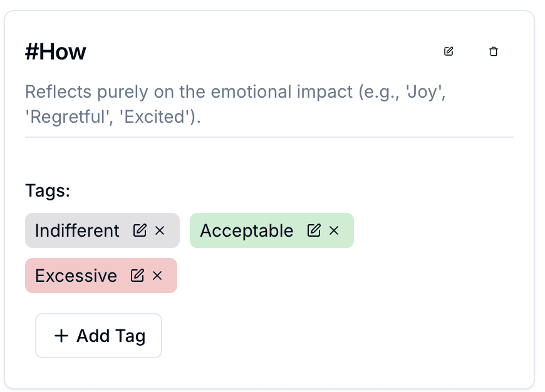Click the pencil icon on the Acceptable tag
545x392 pixels.
coord(313,230)
